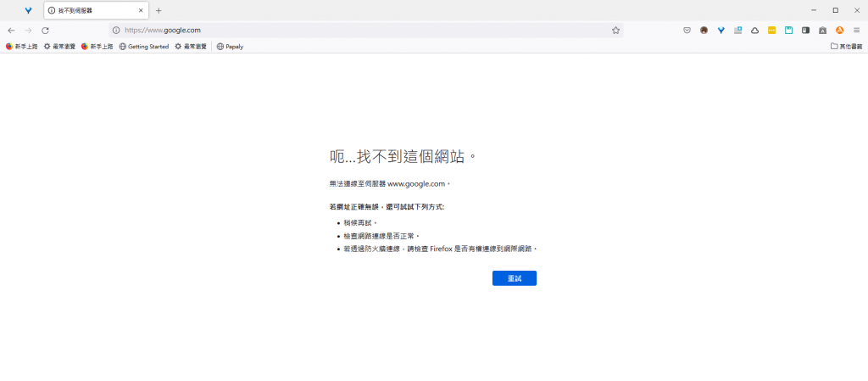Viewport: 868px width, 381px height.
Task: Minimize the Firefox window
Action: pos(814,10)
